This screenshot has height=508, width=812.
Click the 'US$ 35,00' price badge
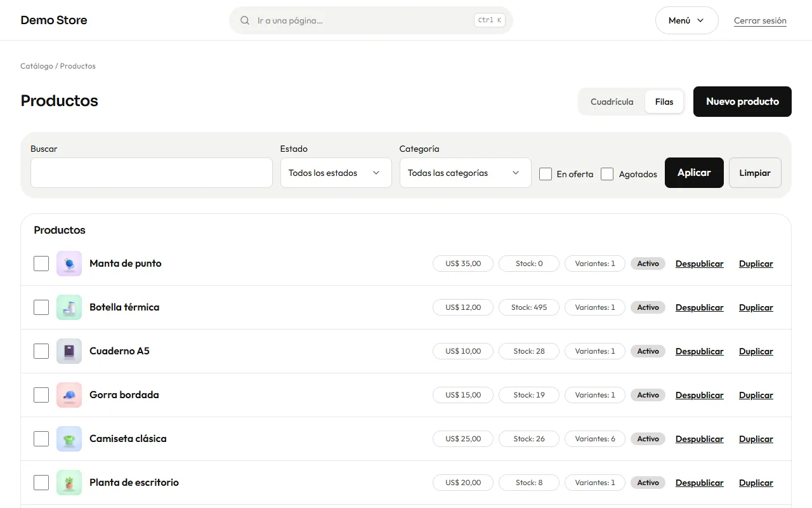[463, 264]
